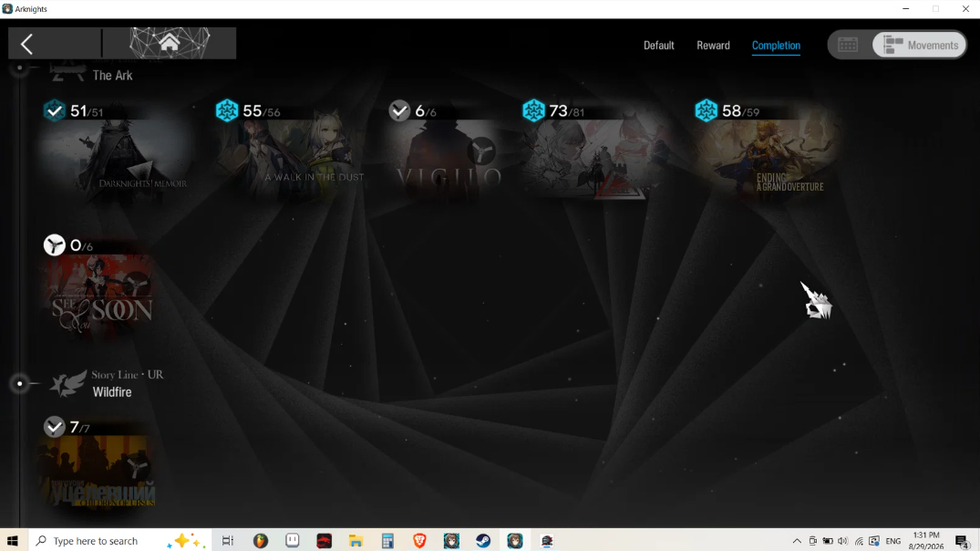980x551 pixels.
Task: Open the clock and date flyout
Action: 926,541
